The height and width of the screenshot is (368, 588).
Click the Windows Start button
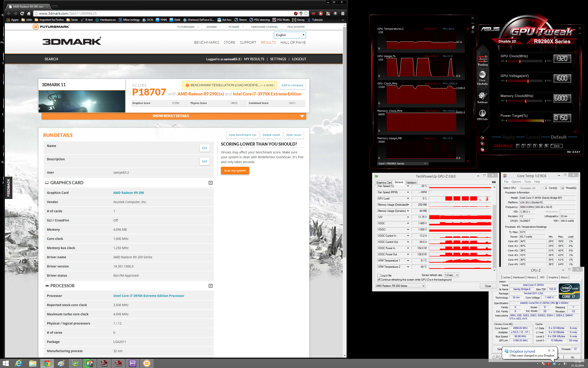5,363
